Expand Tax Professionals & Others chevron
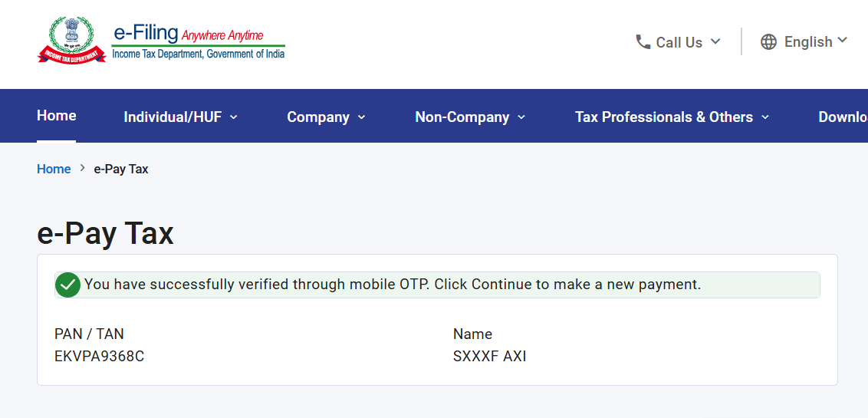 coord(765,117)
